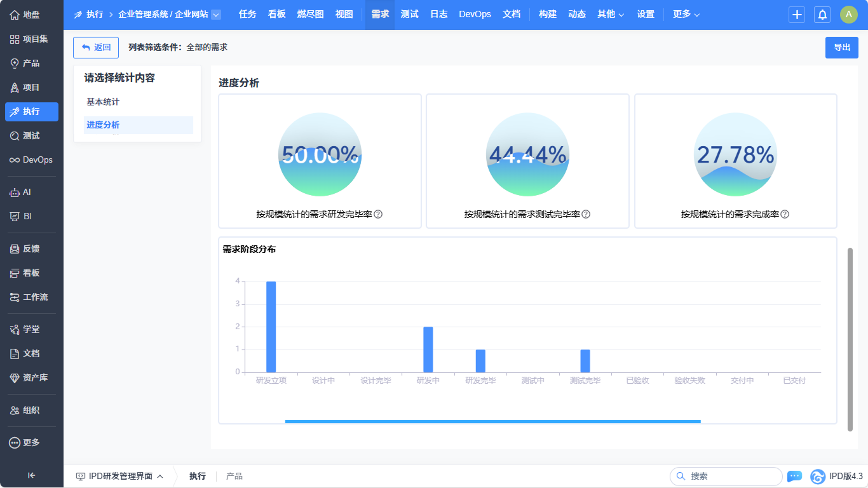Select 基本统计 in the statistics list
The width and height of the screenshot is (868, 488).
click(x=103, y=102)
